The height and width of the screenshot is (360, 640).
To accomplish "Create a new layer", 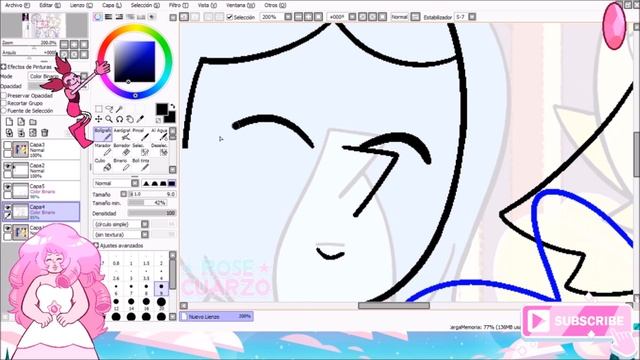I will [9, 122].
